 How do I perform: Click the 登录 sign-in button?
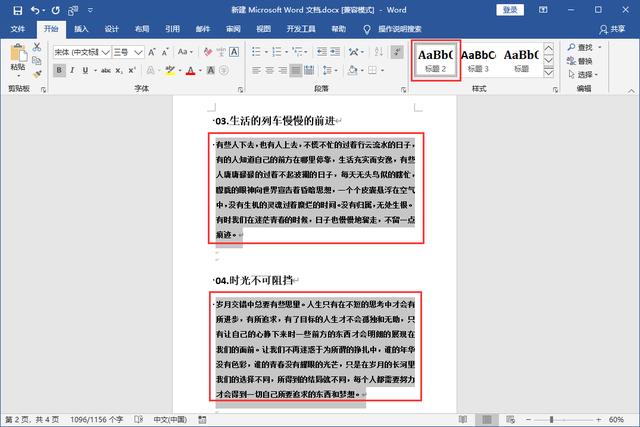click(x=510, y=10)
